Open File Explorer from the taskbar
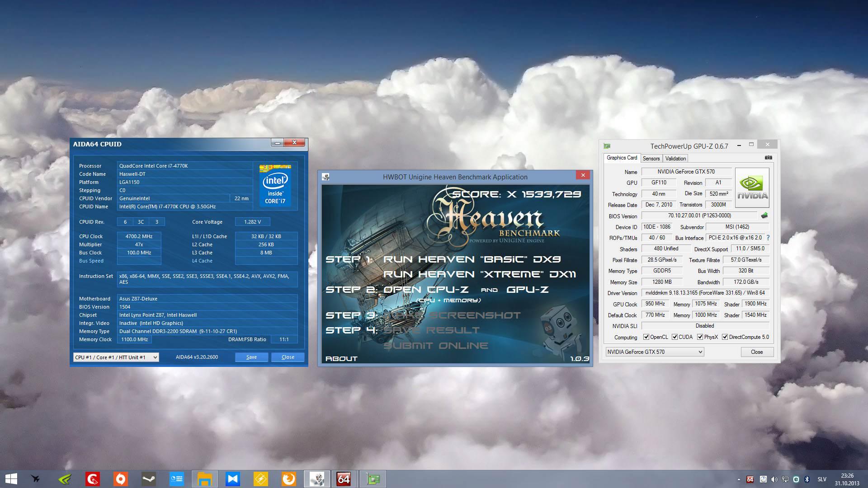 (205, 479)
